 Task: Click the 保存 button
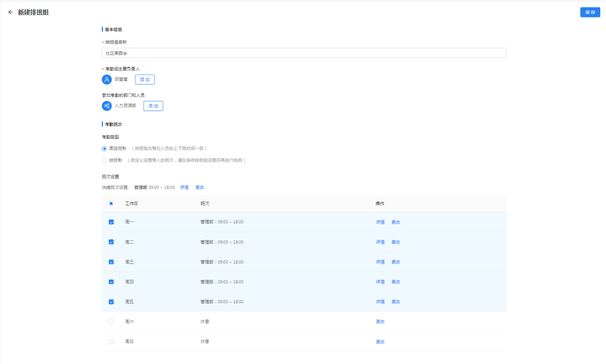tap(590, 12)
